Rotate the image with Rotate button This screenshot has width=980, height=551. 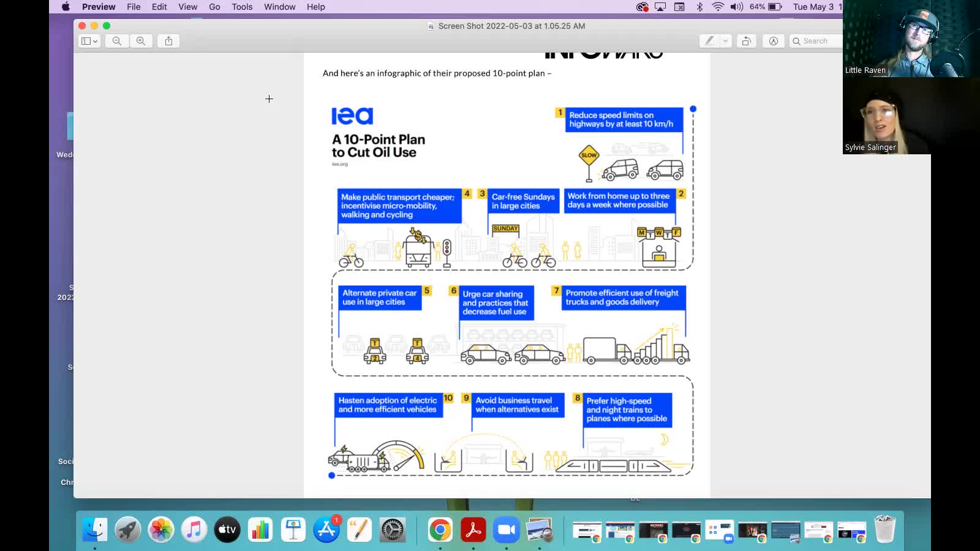[x=746, y=41]
